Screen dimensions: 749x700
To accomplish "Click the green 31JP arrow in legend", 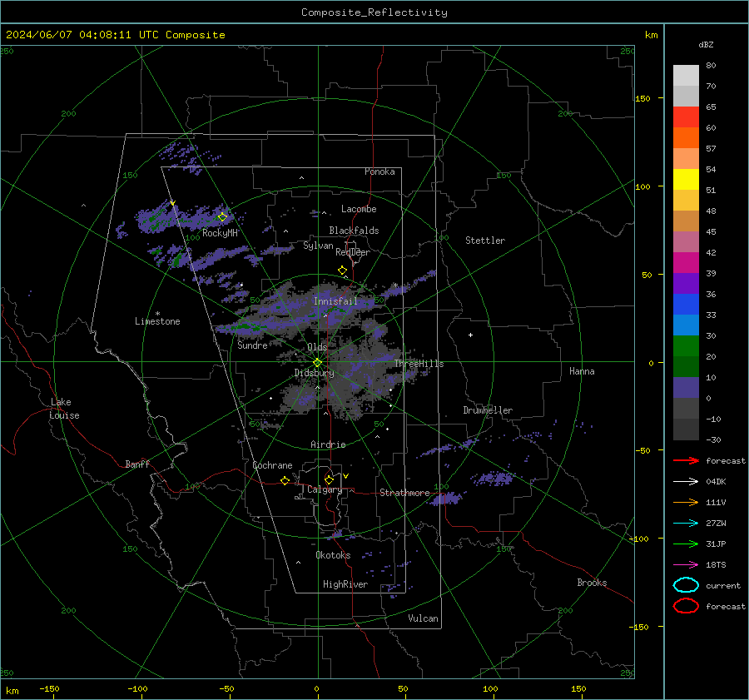I will 686,544.
